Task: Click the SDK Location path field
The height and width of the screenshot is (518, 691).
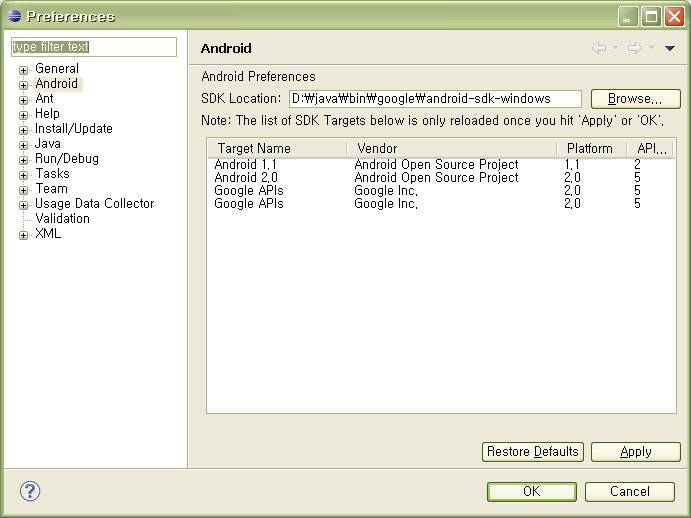Action: tap(435, 98)
